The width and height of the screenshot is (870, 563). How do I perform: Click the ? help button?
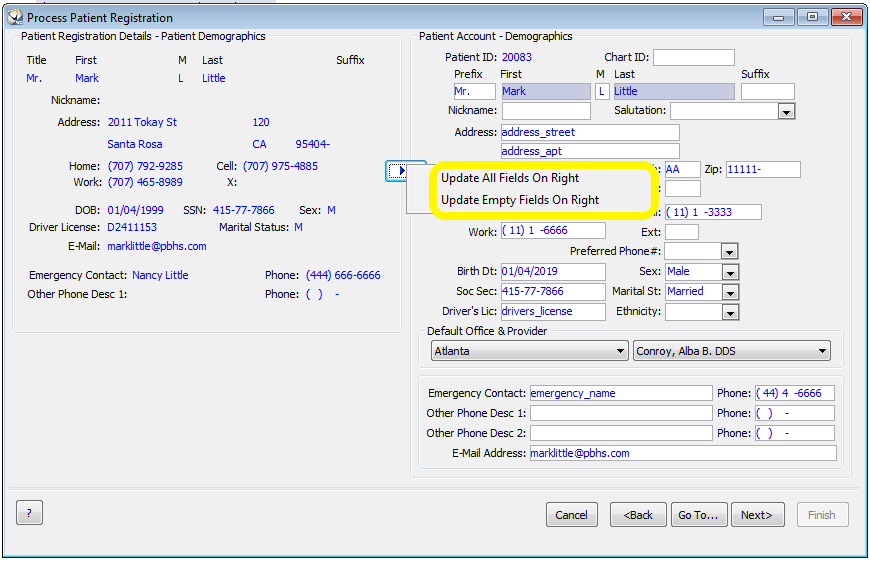click(29, 513)
